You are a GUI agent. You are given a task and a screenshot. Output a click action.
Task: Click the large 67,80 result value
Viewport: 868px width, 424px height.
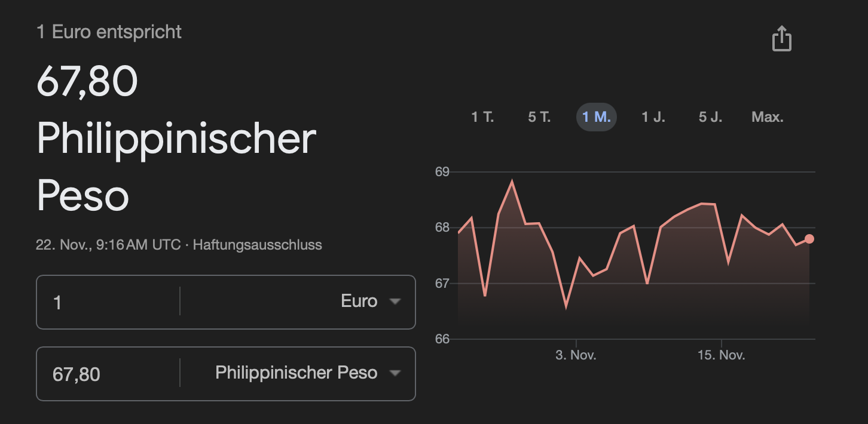pyautogui.click(x=87, y=82)
